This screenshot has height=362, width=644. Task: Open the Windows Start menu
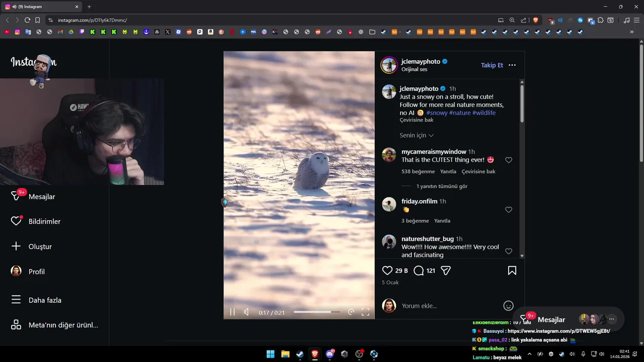(x=270, y=354)
